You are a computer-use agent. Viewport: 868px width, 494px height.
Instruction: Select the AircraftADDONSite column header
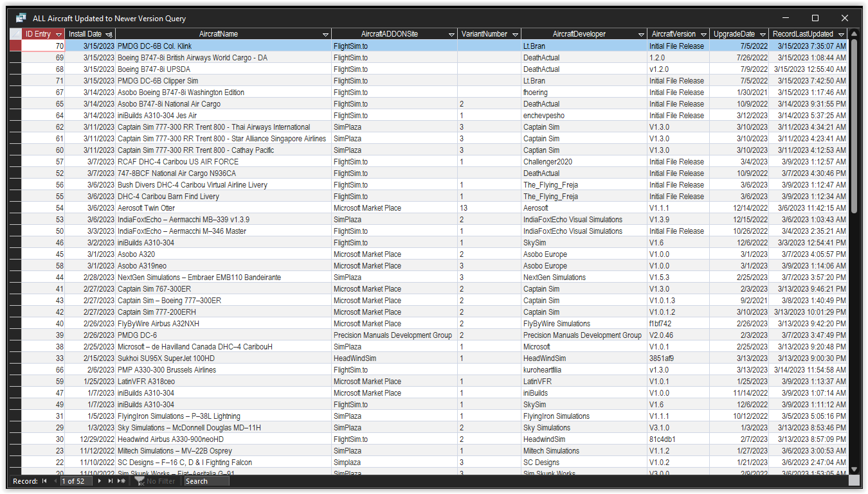389,34
